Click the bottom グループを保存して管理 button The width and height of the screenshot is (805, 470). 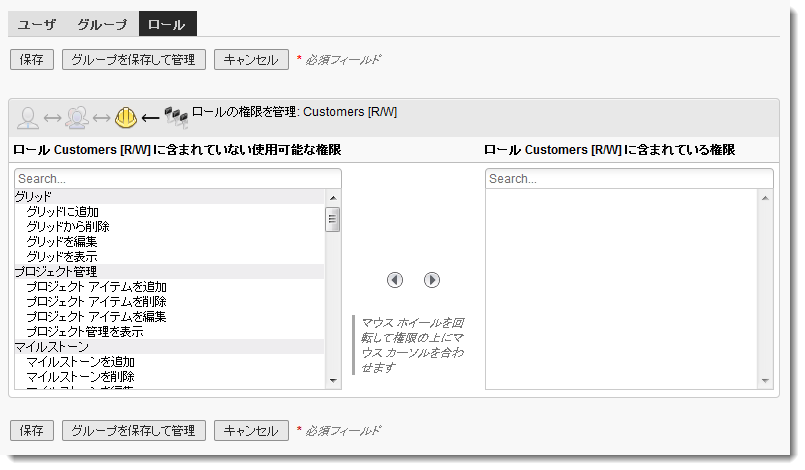click(133, 430)
